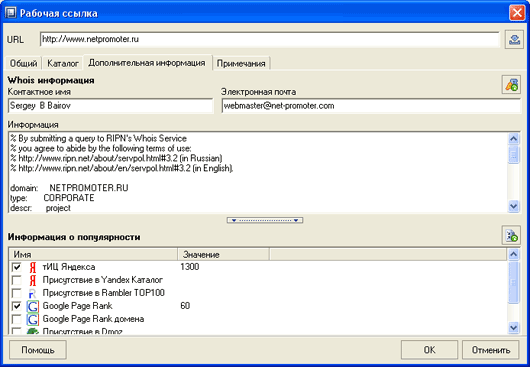Click the 'By submitting a query' line
Screen dimensions: 530x367
click(98, 139)
